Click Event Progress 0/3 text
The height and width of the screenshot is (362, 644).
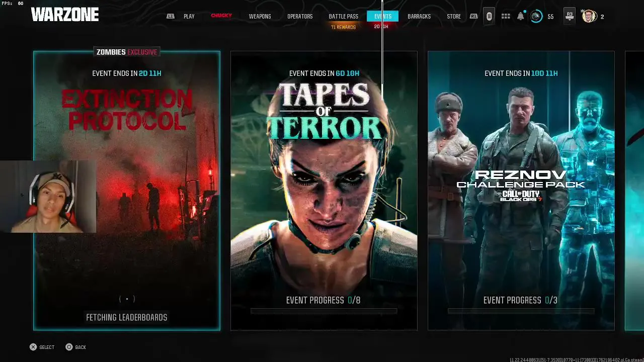pos(520,300)
